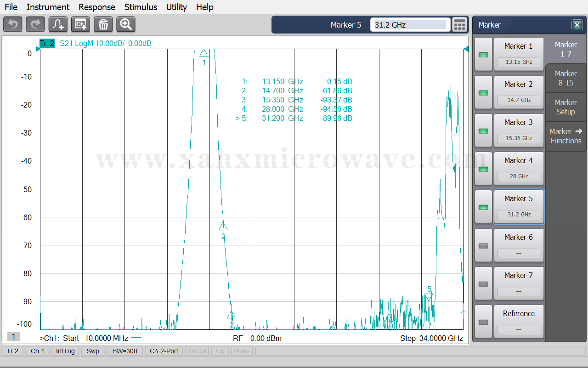Click the add trace icon
This screenshot has width=588, height=368.
point(58,24)
